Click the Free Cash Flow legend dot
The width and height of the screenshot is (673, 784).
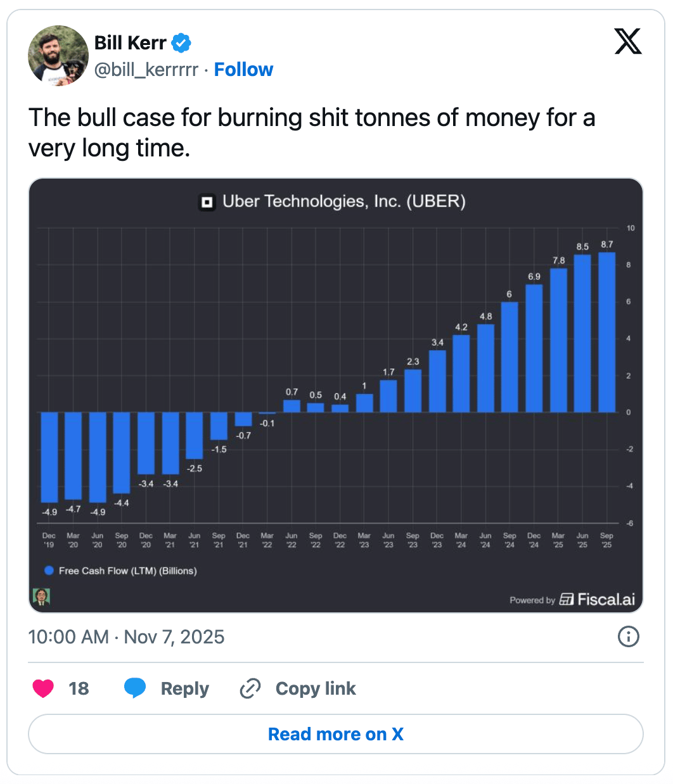click(x=49, y=571)
